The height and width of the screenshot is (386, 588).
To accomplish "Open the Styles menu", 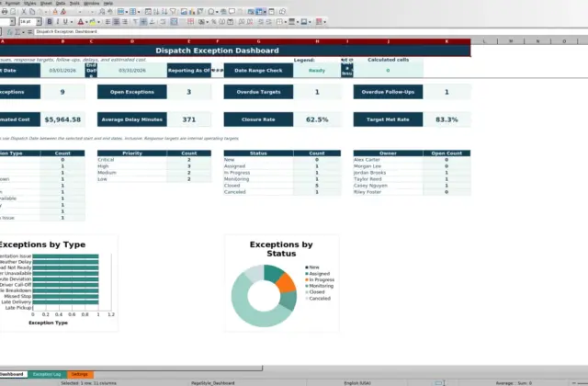I will click(30, 3).
